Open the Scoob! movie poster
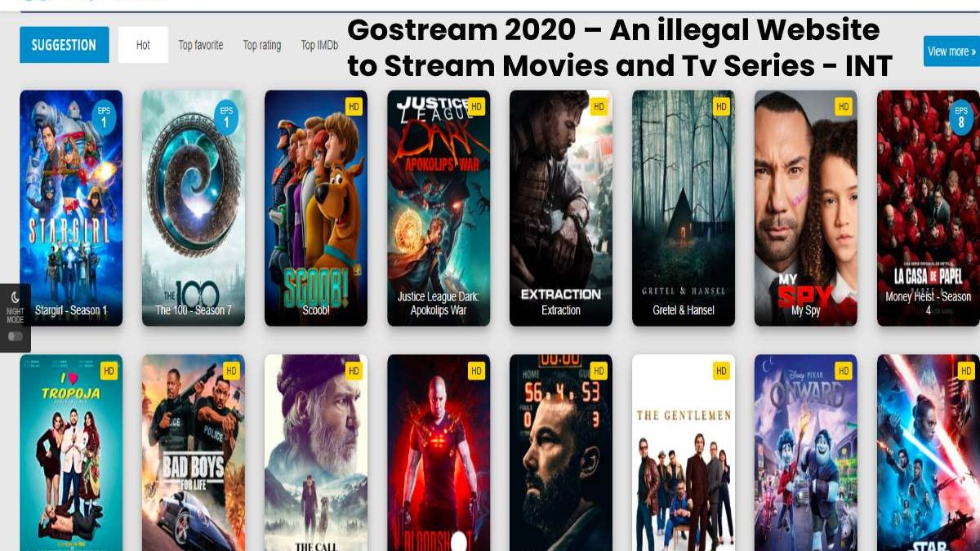This screenshot has height=551, width=980. pos(316,208)
